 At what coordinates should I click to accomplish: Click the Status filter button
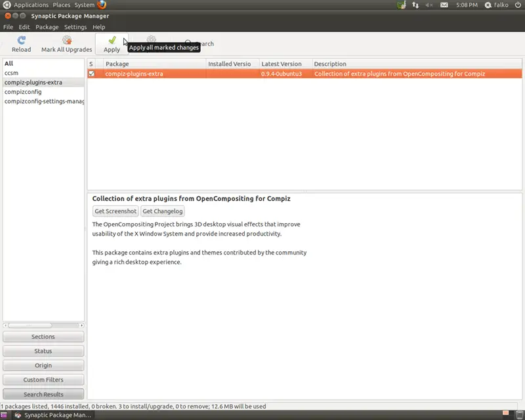[x=43, y=351]
